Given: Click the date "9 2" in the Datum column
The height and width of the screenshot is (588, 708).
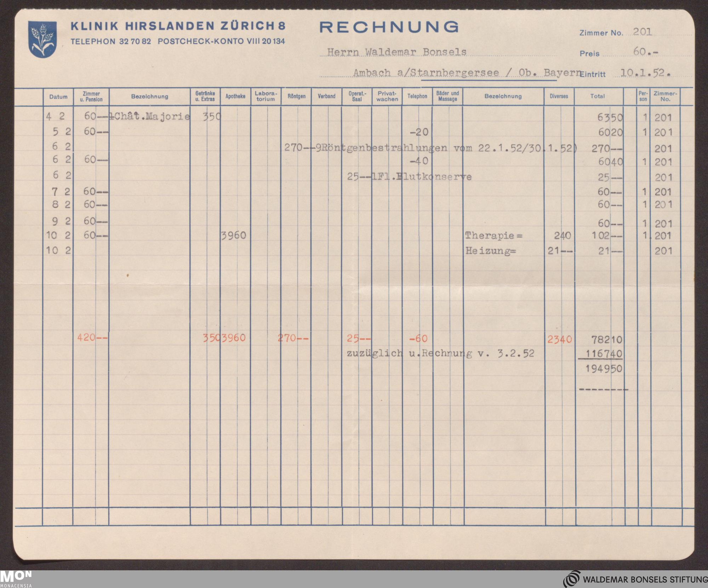Looking at the screenshot, I should click(x=62, y=221).
